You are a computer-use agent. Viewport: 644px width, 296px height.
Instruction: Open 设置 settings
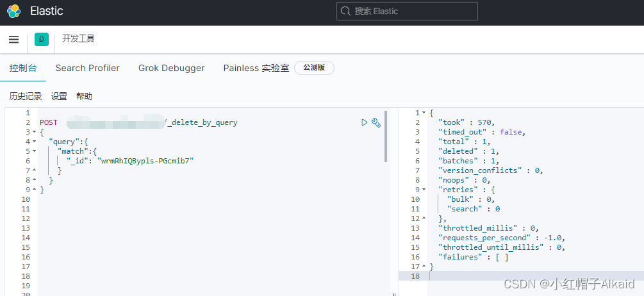click(x=59, y=97)
